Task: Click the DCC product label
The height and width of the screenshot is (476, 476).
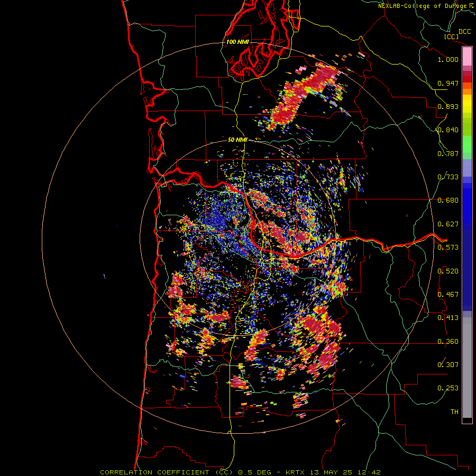Action: pyautogui.click(x=465, y=32)
